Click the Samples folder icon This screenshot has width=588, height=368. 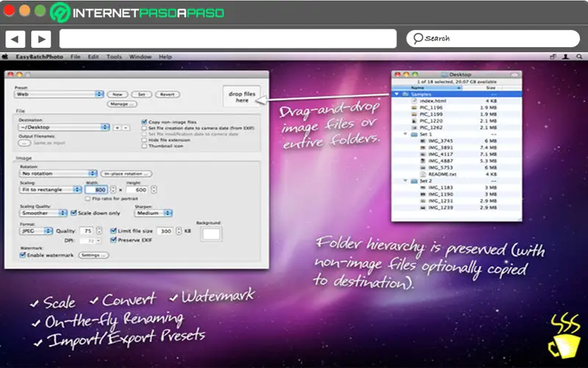(x=406, y=94)
